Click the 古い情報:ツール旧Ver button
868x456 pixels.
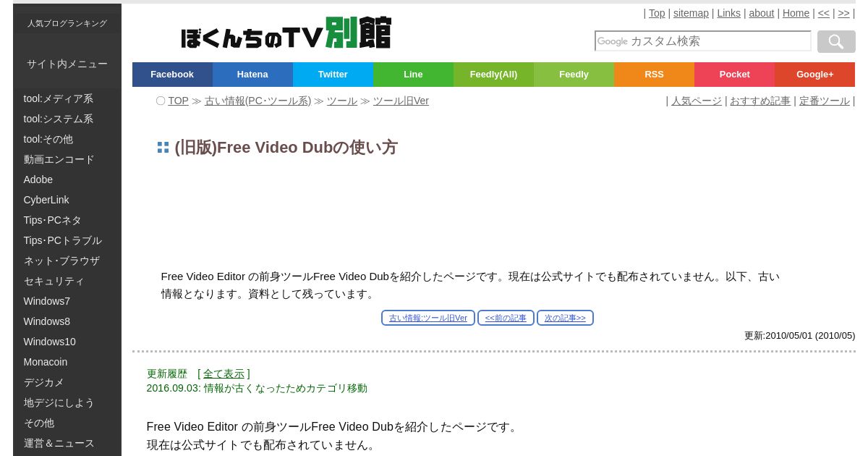click(x=428, y=318)
